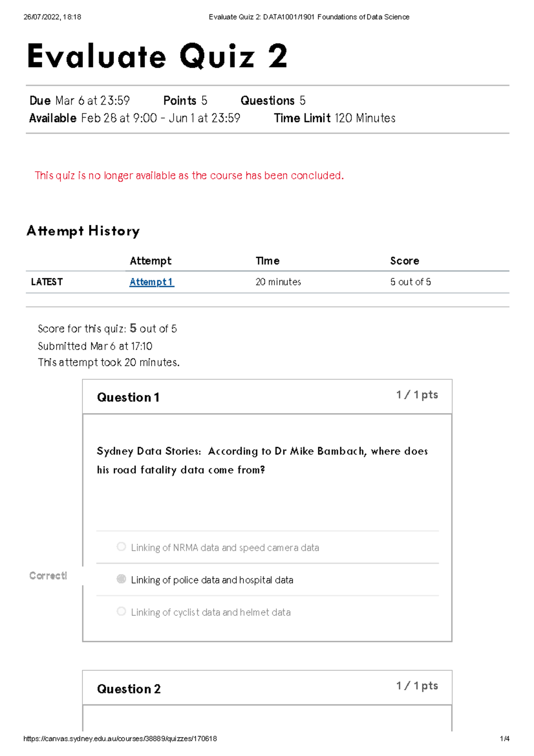534x756 pixels.
Task: Click the Correct! answer indicator
Action: (x=48, y=576)
